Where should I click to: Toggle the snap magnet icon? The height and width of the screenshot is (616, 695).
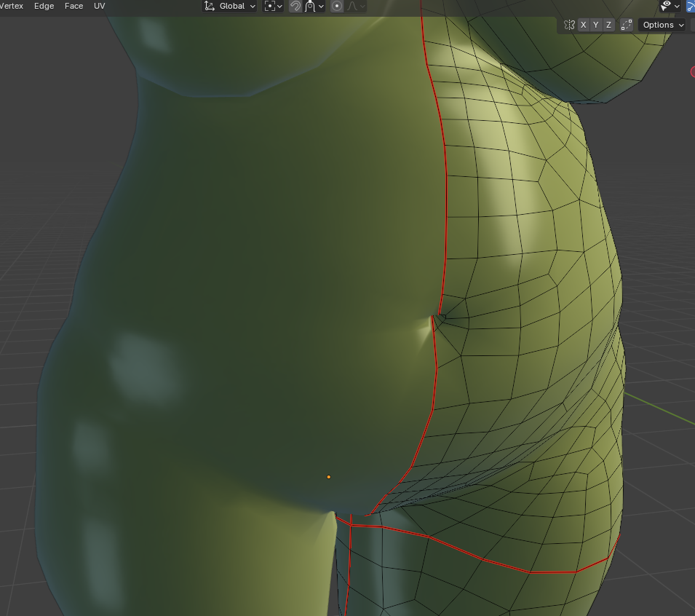295,7
